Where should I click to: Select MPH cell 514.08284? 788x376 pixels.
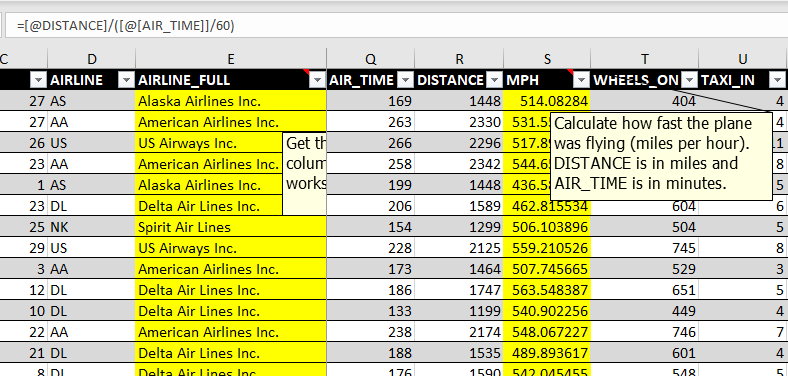(547, 101)
